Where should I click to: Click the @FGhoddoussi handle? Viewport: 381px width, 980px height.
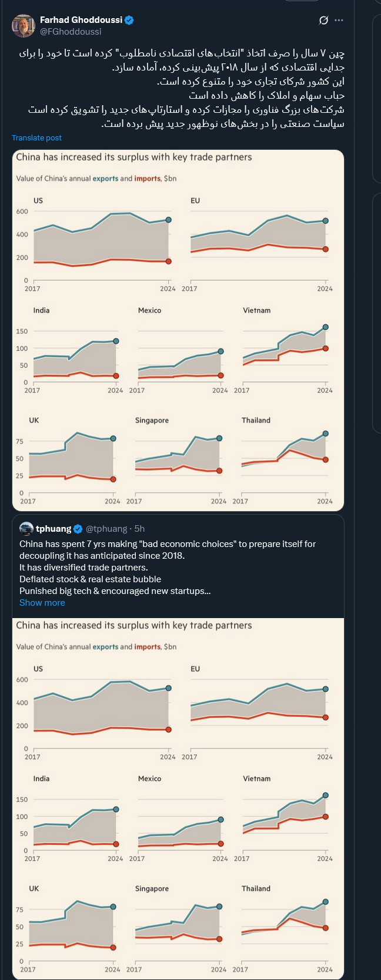pos(71,32)
